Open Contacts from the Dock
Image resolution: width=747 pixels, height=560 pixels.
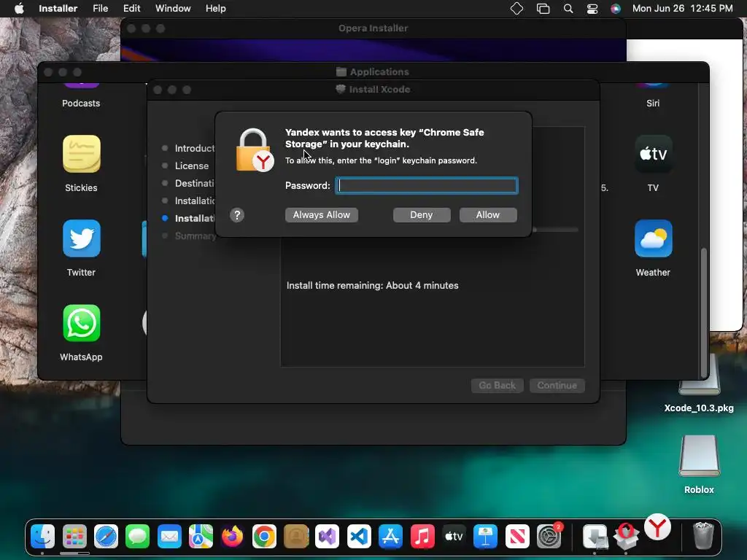(x=296, y=537)
